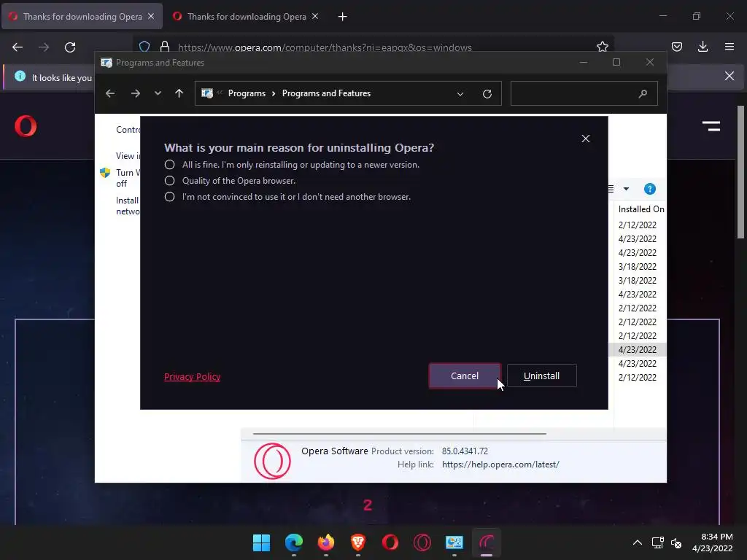Click the Opera logo on webpage
The image size is (747, 560).
click(26, 126)
